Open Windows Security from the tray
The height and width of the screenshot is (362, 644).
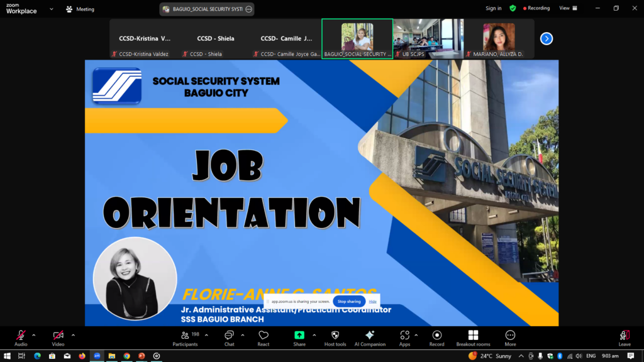(x=550, y=356)
